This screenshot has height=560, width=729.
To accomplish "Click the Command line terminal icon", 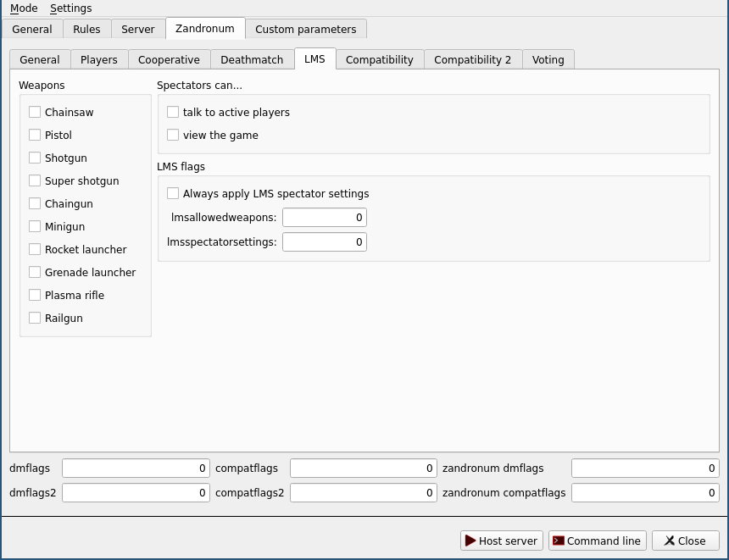I will (x=559, y=541).
